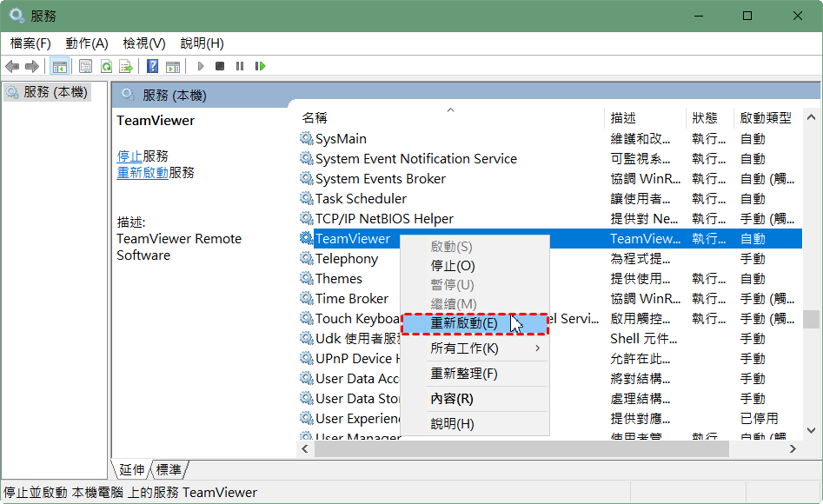Viewport: 823px width, 504px height.
Task: Pause service with toolbar pause icon
Action: click(x=240, y=66)
